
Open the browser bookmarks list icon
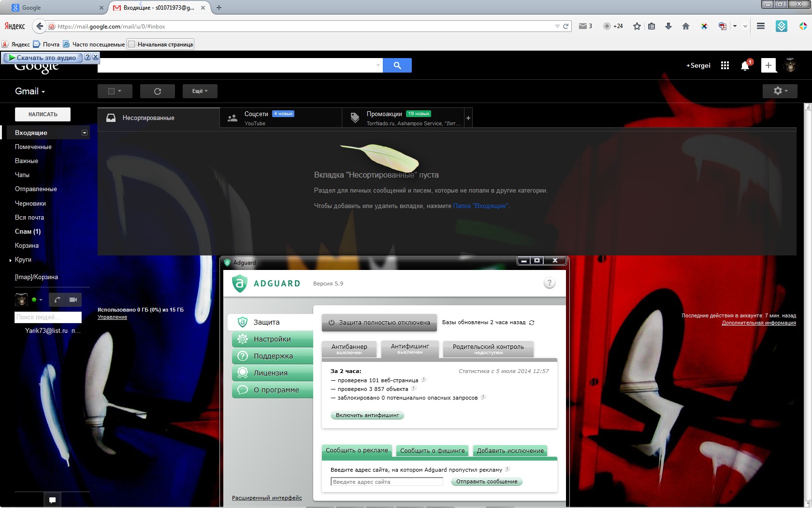click(652, 26)
